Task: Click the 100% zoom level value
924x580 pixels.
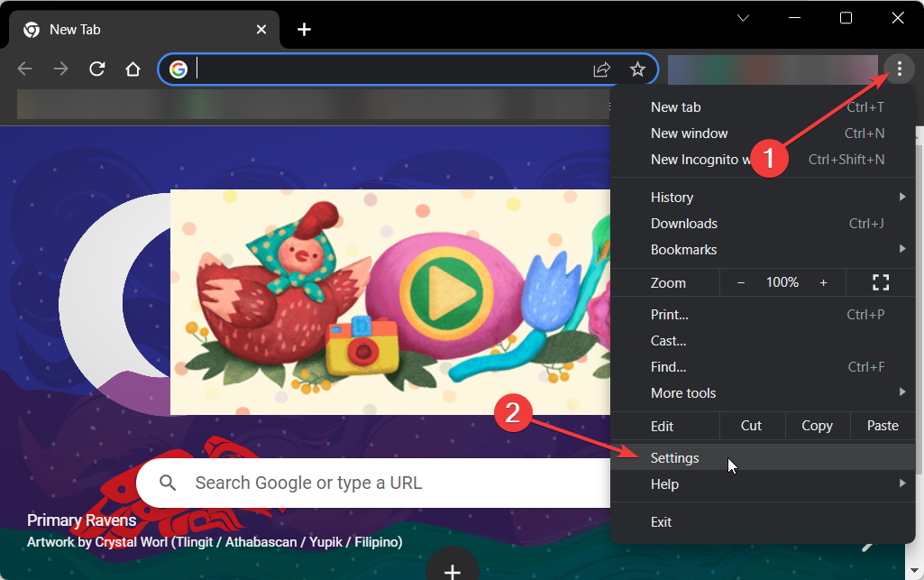Action: point(782,282)
